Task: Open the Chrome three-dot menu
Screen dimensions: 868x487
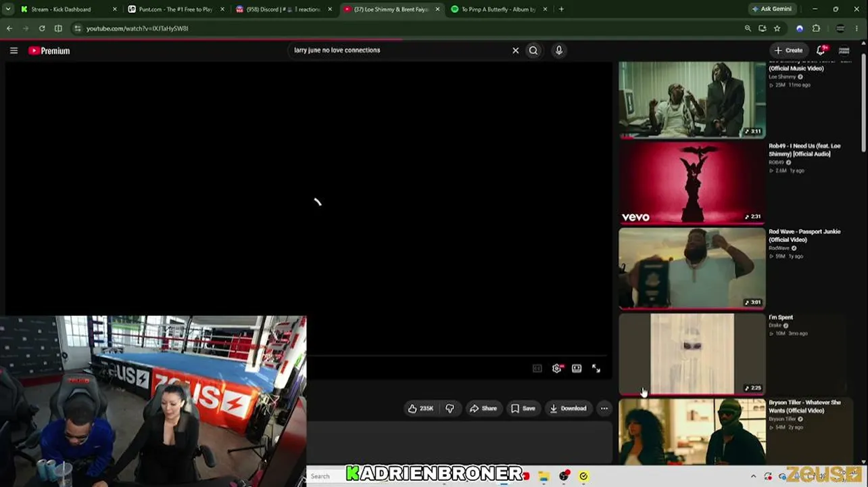Action: click(x=857, y=28)
